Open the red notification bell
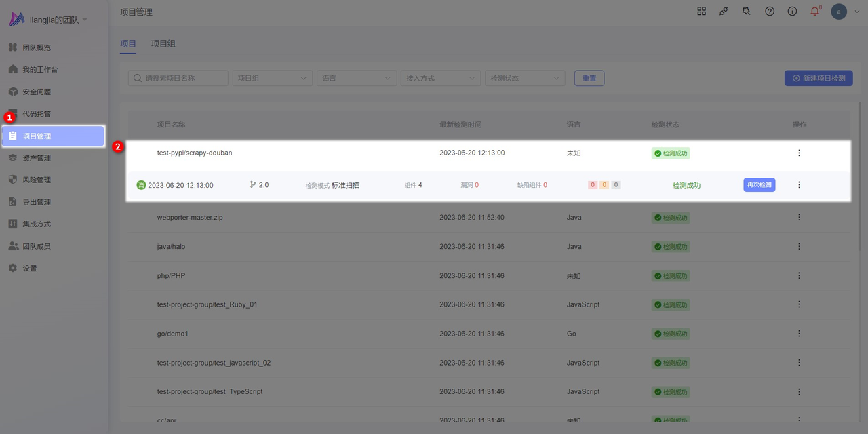868x434 pixels. pos(815,12)
